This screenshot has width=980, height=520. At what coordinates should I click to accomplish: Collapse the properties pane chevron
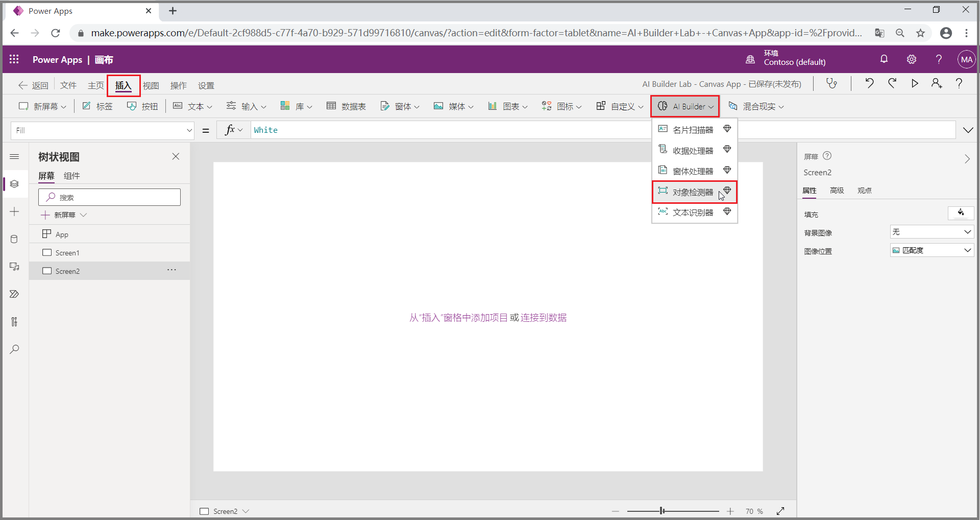coord(967,159)
